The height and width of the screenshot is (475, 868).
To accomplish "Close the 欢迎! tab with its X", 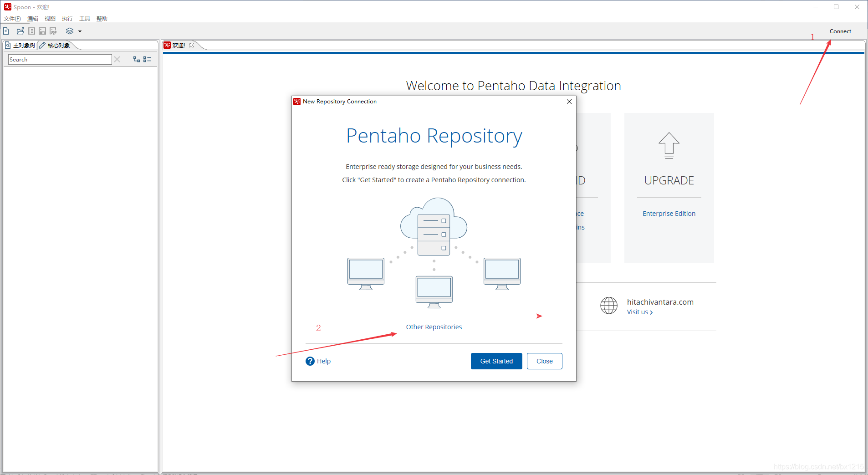I will click(x=191, y=45).
